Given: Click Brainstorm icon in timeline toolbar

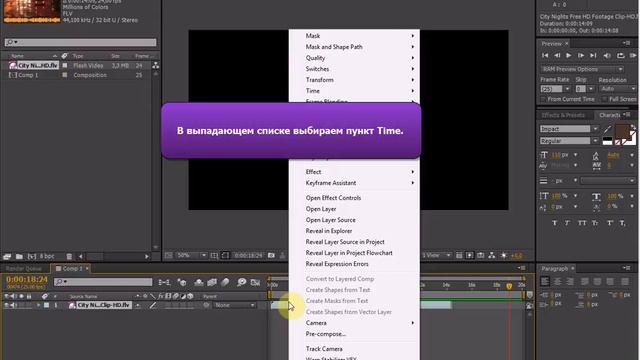Looking at the screenshot, I should [x=242, y=282].
